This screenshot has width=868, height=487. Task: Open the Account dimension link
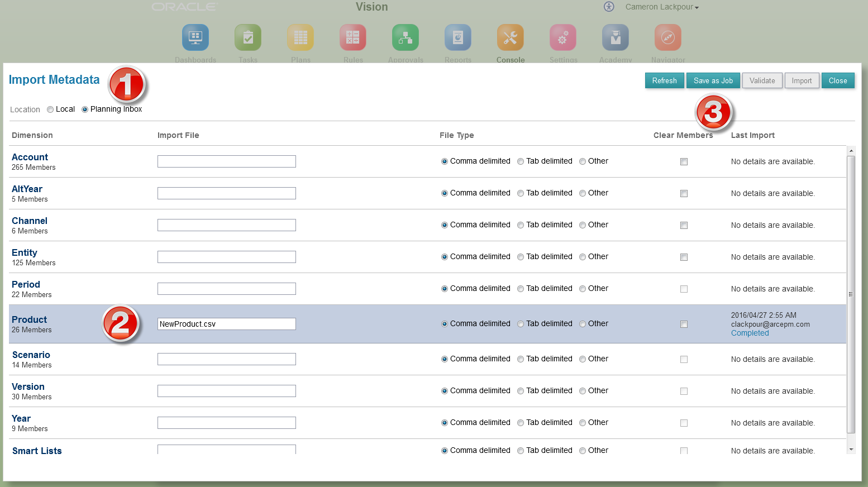30,157
